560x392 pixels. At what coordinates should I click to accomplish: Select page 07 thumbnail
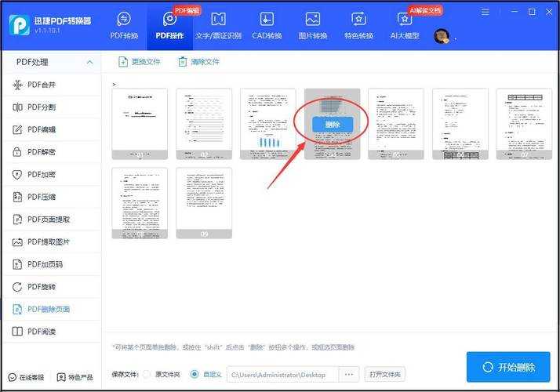524,124
